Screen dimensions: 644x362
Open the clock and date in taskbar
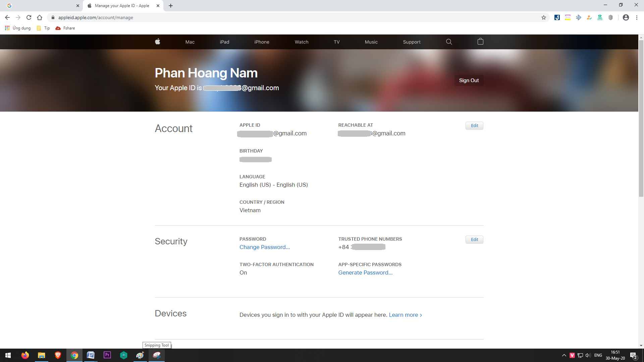615,355
